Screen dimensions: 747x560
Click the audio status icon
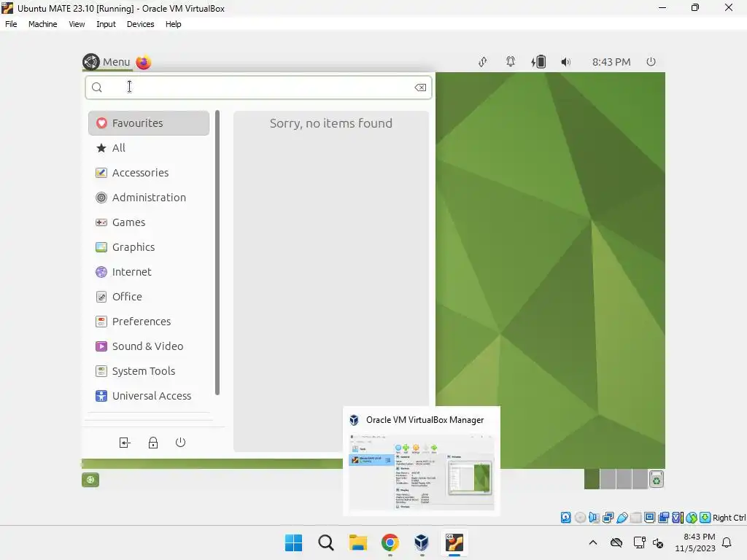click(594, 518)
